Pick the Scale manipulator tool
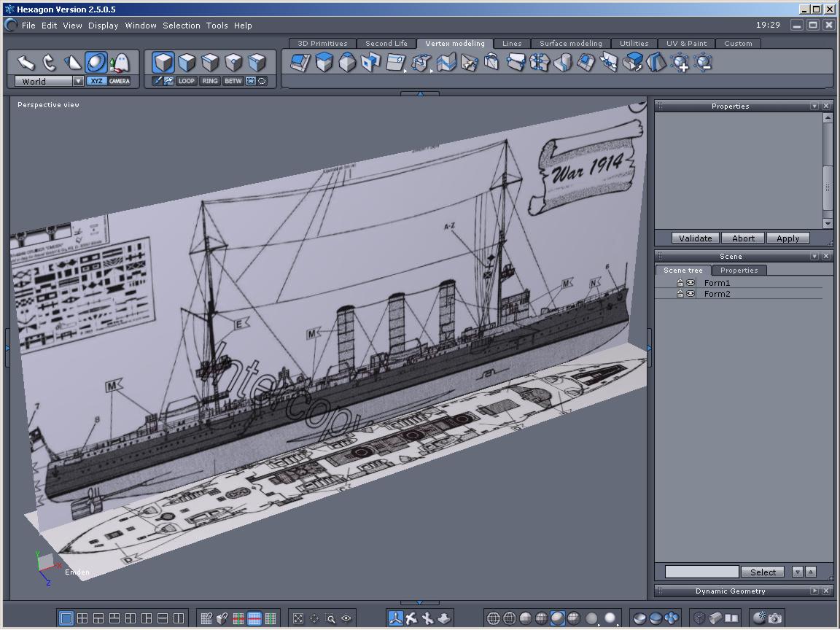This screenshot has width=840, height=630. 73,63
